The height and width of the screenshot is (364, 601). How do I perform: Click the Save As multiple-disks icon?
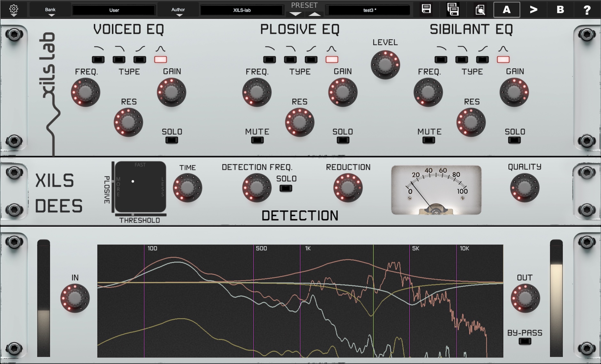(x=453, y=9)
